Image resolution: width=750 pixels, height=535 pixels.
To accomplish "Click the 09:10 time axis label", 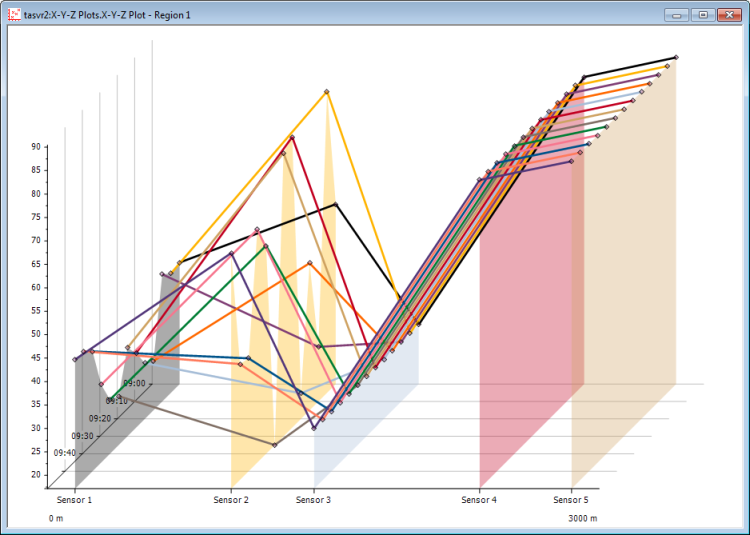I will click(x=117, y=401).
